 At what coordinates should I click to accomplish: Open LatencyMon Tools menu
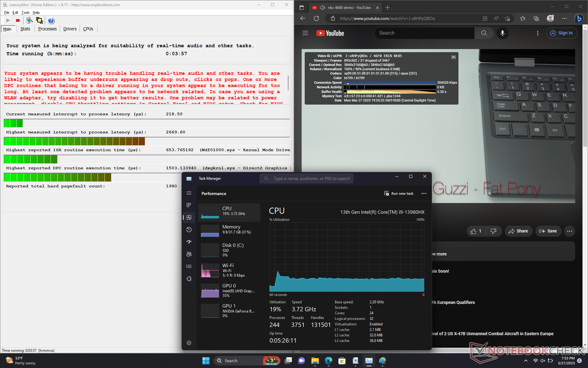pyautogui.click(x=25, y=13)
